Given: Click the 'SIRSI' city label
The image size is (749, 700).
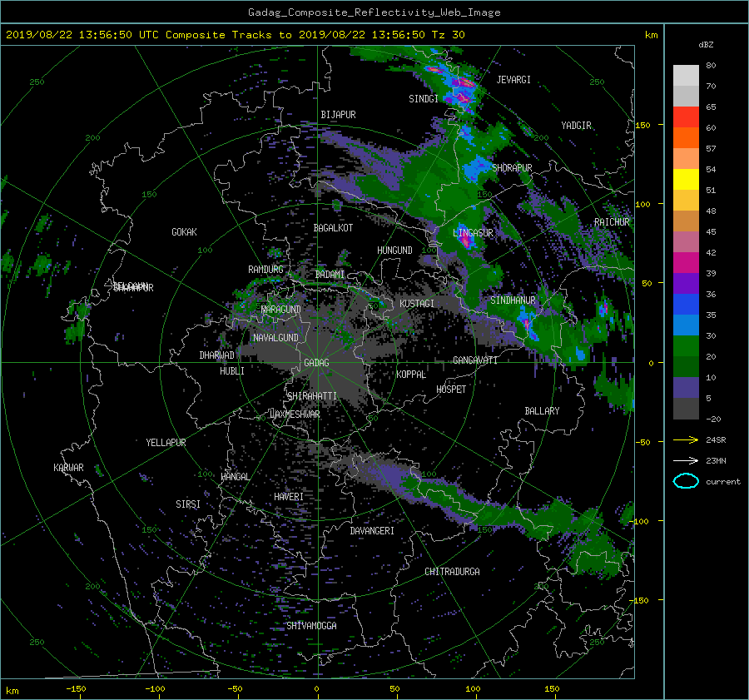Looking at the screenshot, I should [x=188, y=504].
